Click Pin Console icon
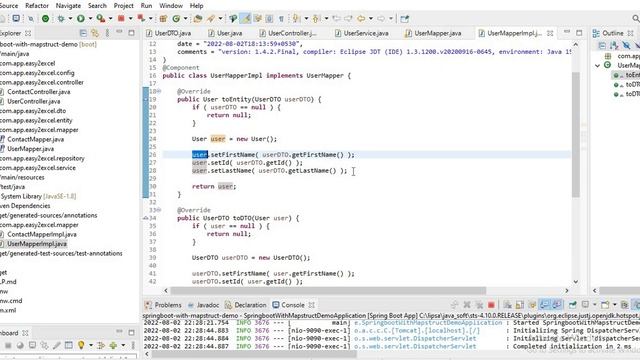Screen dimensions: 640x360 coord(572,305)
